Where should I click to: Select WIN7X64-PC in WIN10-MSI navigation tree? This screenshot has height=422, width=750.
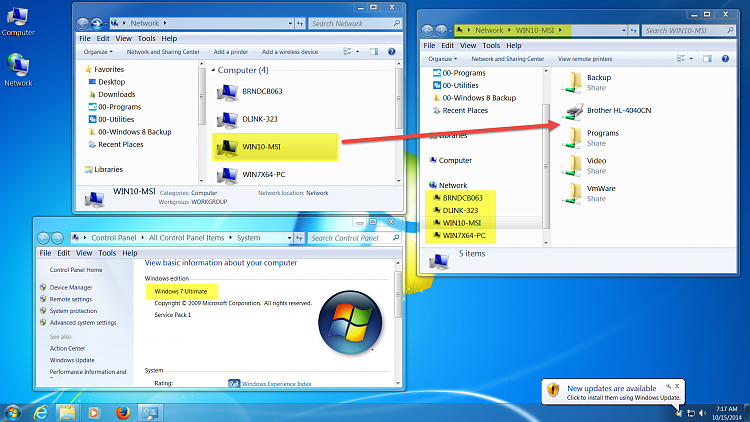pos(464,235)
